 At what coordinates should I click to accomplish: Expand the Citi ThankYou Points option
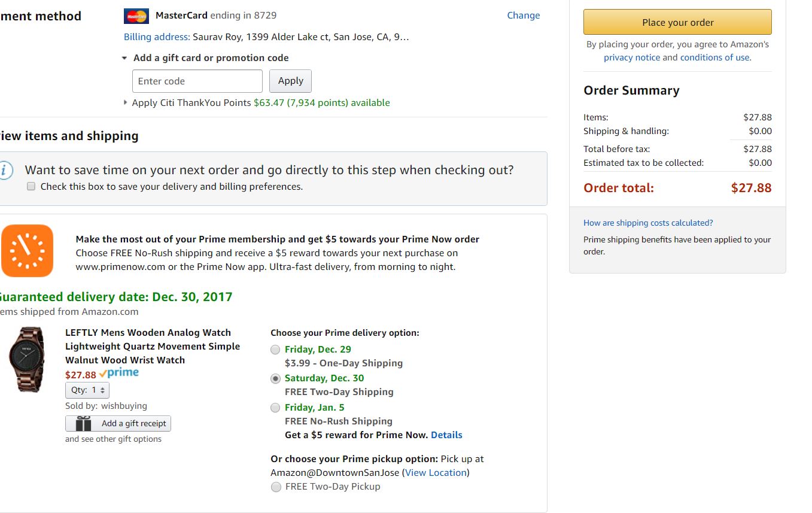[126, 102]
